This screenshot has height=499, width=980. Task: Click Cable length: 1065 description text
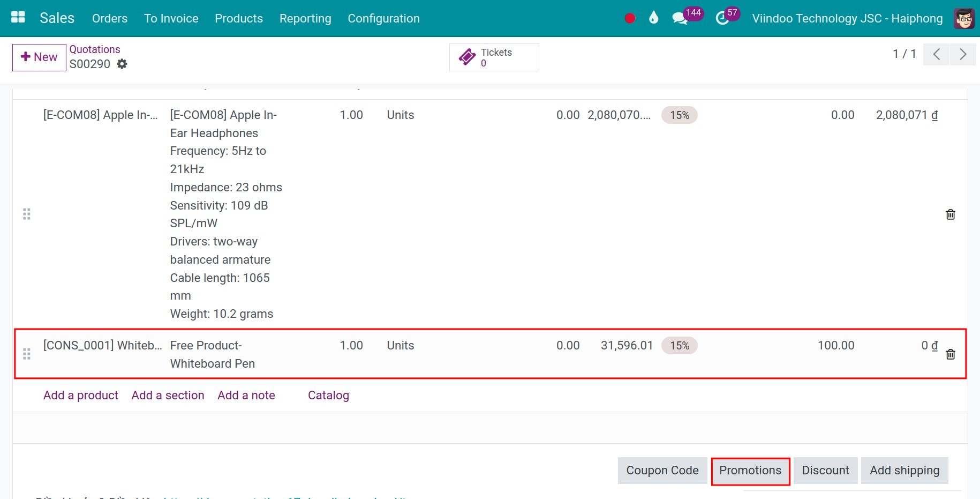(x=220, y=278)
